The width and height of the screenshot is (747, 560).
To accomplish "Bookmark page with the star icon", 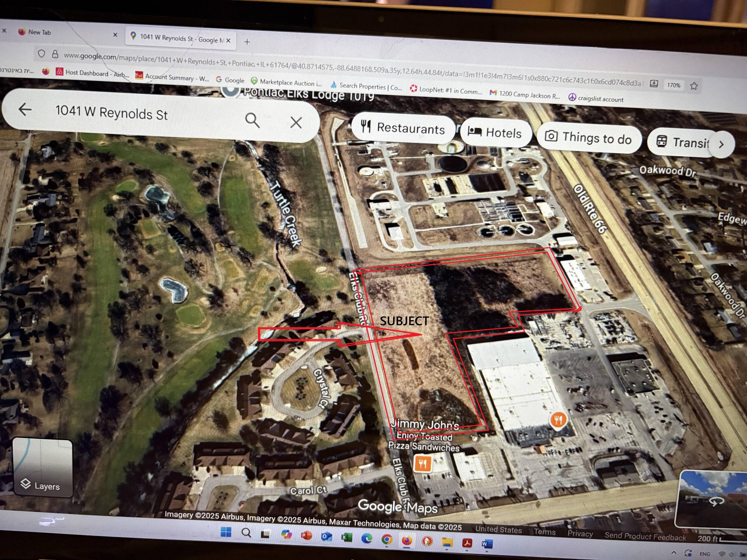I will coord(694,86).
